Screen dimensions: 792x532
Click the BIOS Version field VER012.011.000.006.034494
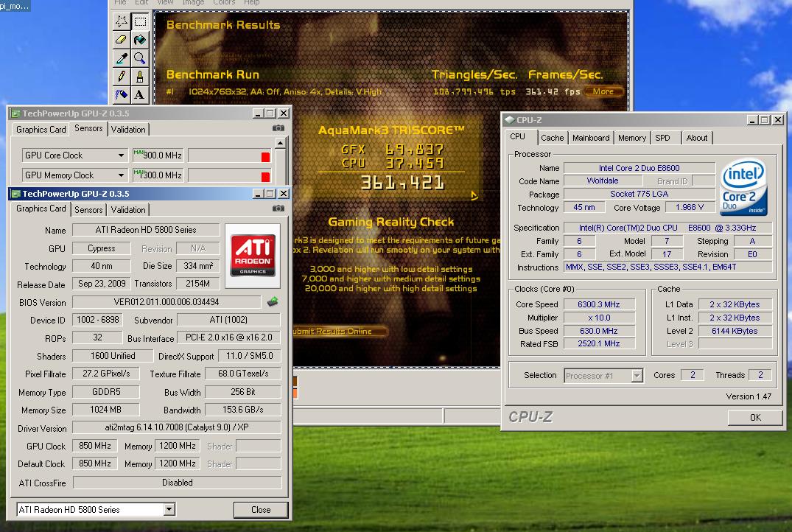[x=167, y=302]
